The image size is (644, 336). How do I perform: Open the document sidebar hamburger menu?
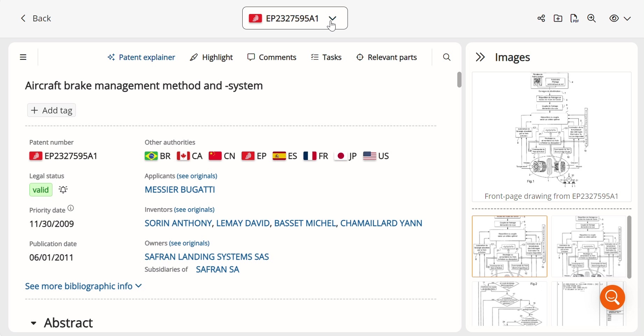(x=23, y=57)
